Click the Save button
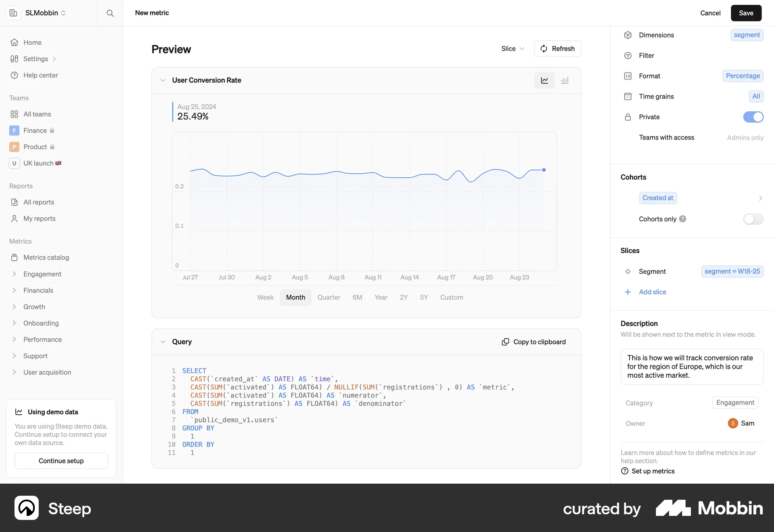The image size is (774, 532). click(746, 13)
